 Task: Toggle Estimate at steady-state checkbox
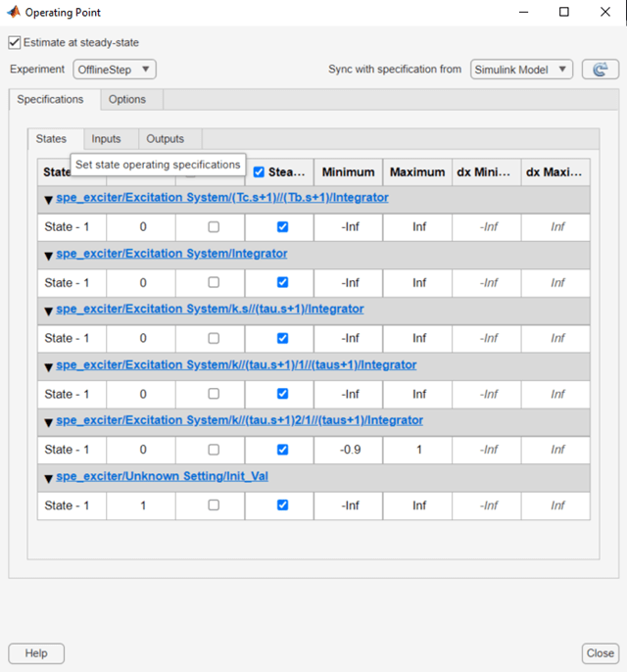(14, 42)
